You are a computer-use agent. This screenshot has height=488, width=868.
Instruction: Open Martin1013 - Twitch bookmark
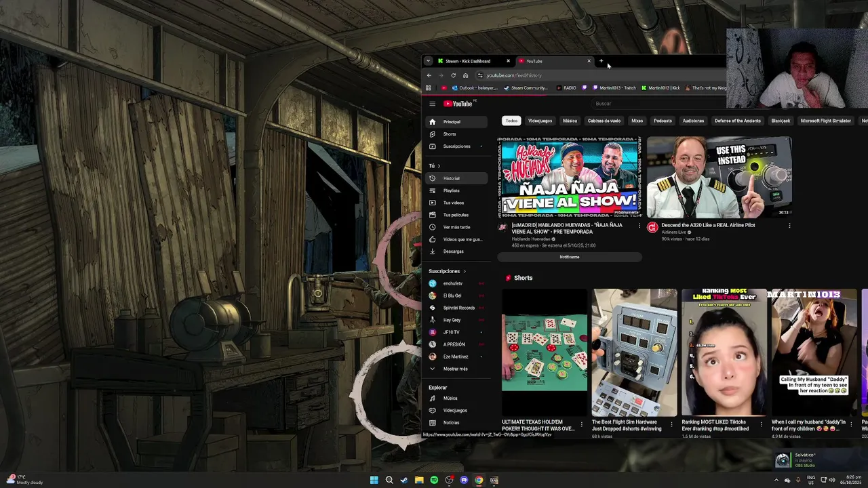click(x=614, y=88)
